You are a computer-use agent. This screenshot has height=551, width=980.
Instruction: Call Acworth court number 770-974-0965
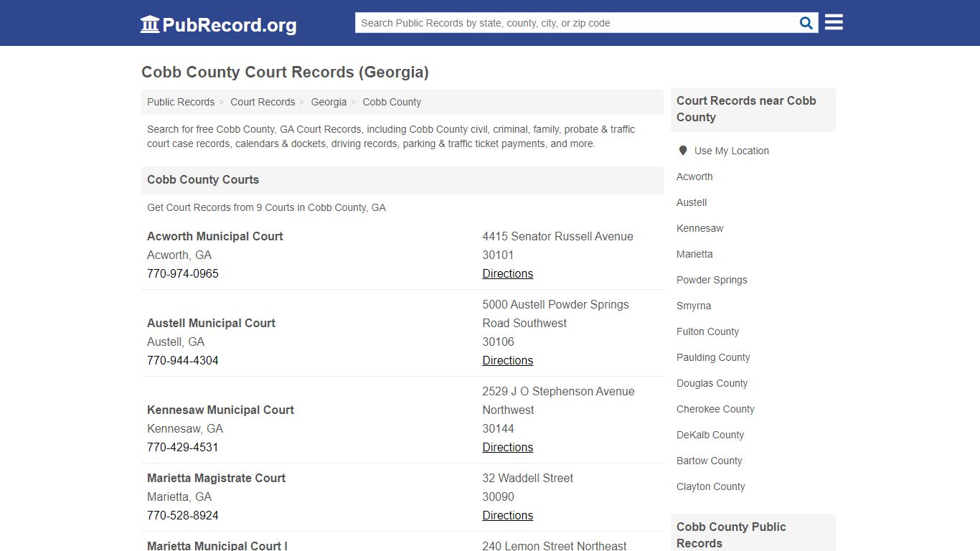coord(183,273)
